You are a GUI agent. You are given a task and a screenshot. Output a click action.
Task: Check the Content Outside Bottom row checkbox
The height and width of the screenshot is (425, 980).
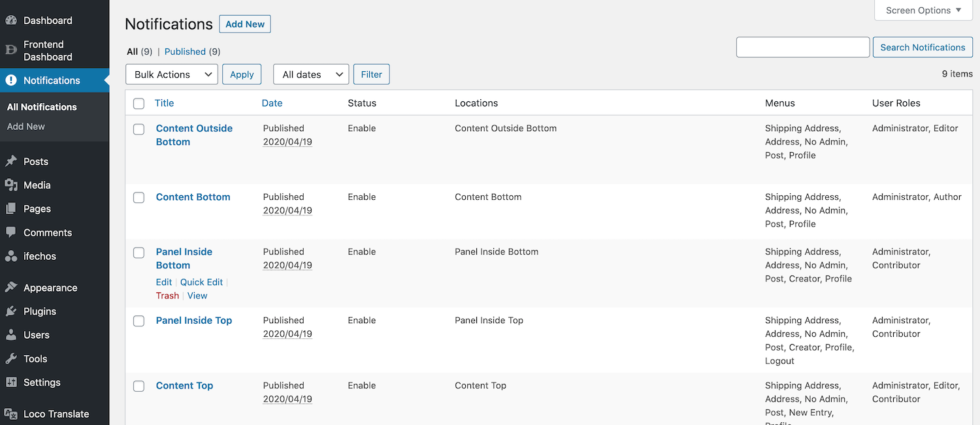pyautogui.click(x=139, y=129)
